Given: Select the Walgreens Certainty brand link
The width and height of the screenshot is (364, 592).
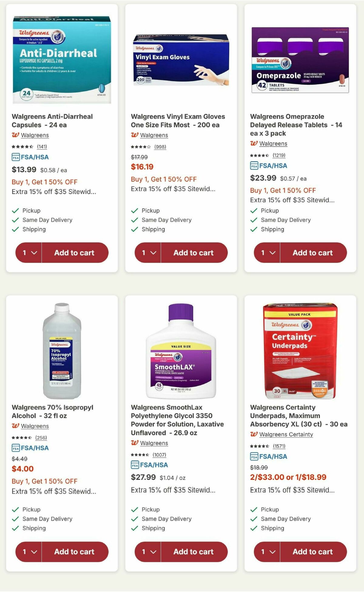Looking at the screenshot, I should pyautogui.click(x=285, y=435).
